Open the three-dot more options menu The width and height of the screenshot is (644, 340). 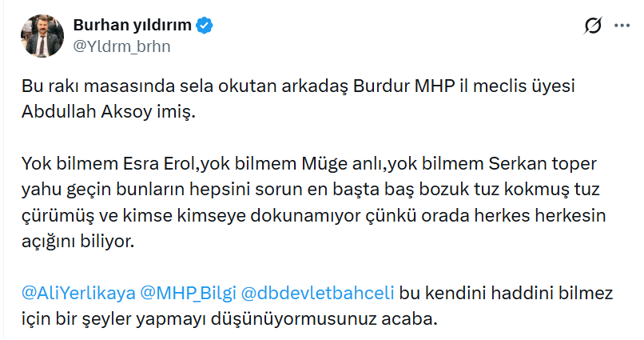[x=621, y=27]
